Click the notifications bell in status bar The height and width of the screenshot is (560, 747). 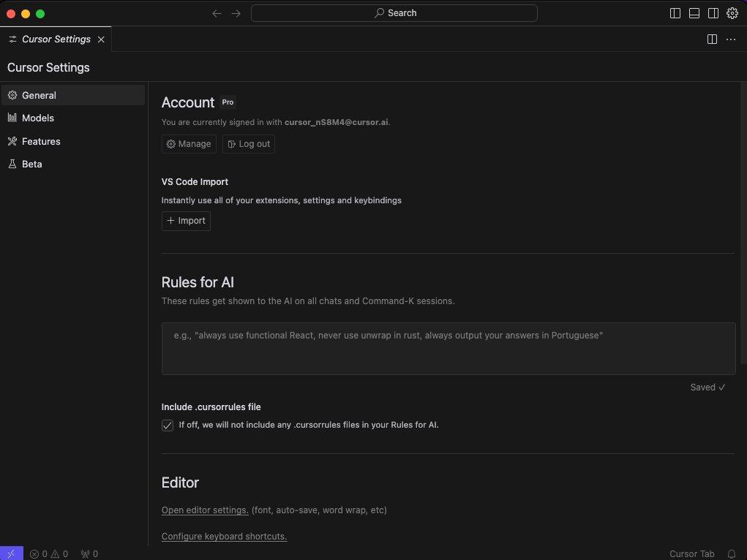tap(731, 554)
